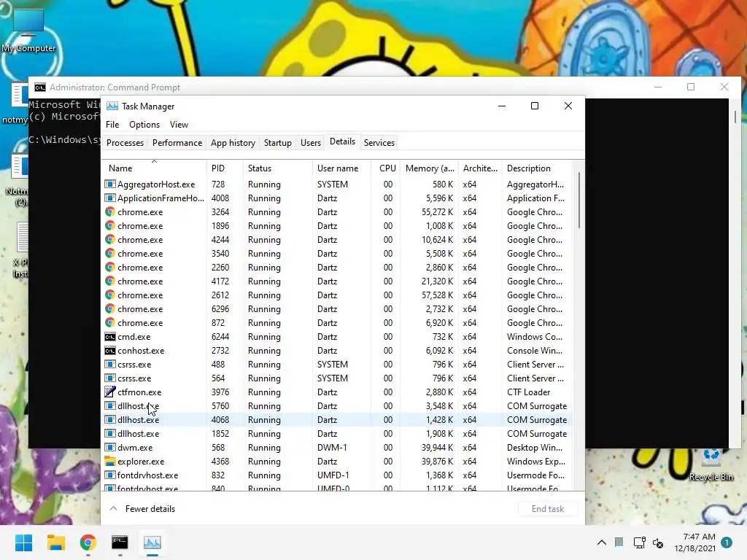Select the Recycle Bin desktop icon
This screenshot has width=747, height=560.
711,464
